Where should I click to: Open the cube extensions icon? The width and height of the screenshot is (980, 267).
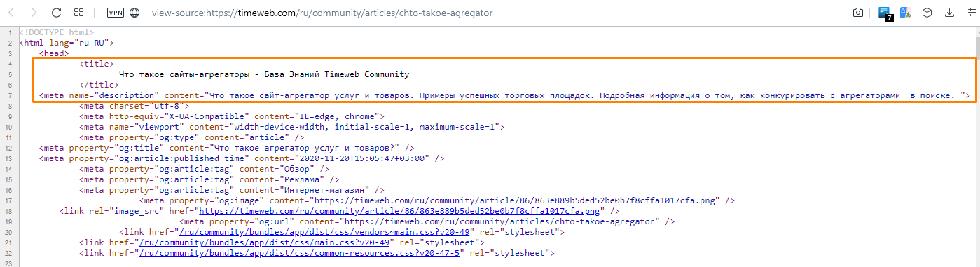[927, 13]
